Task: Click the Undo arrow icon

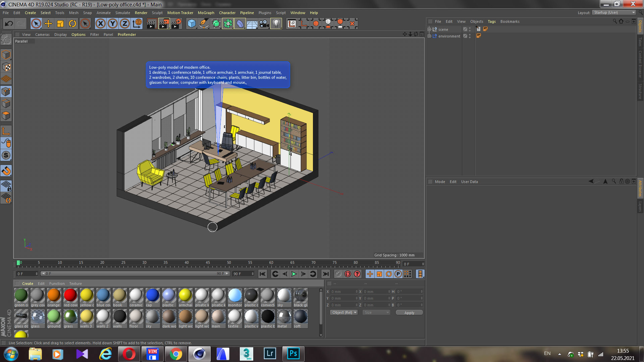Action: [x=9, y=23]
